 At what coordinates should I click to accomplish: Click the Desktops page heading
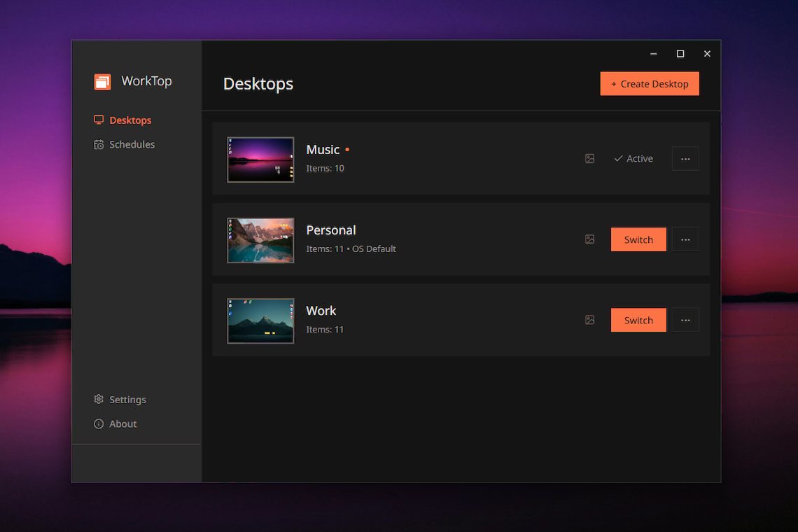coord(258,84)
